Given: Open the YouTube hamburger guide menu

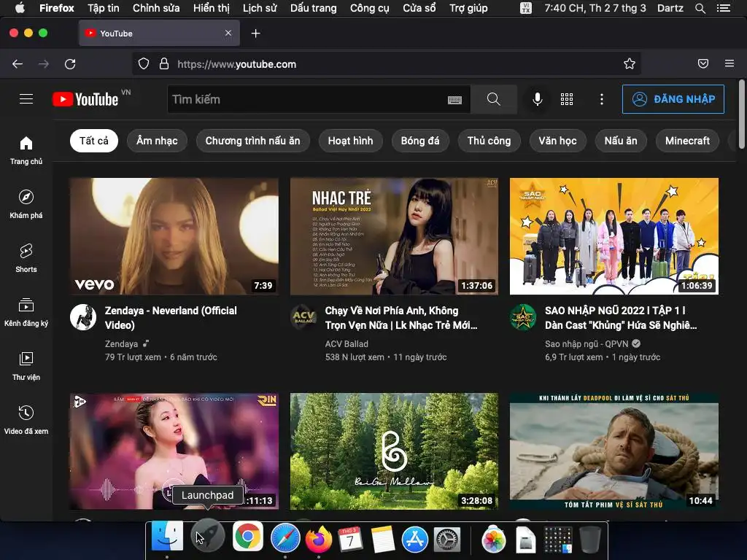Looking at the screenshot, I should pyautogui.click(x=26, y=99).
